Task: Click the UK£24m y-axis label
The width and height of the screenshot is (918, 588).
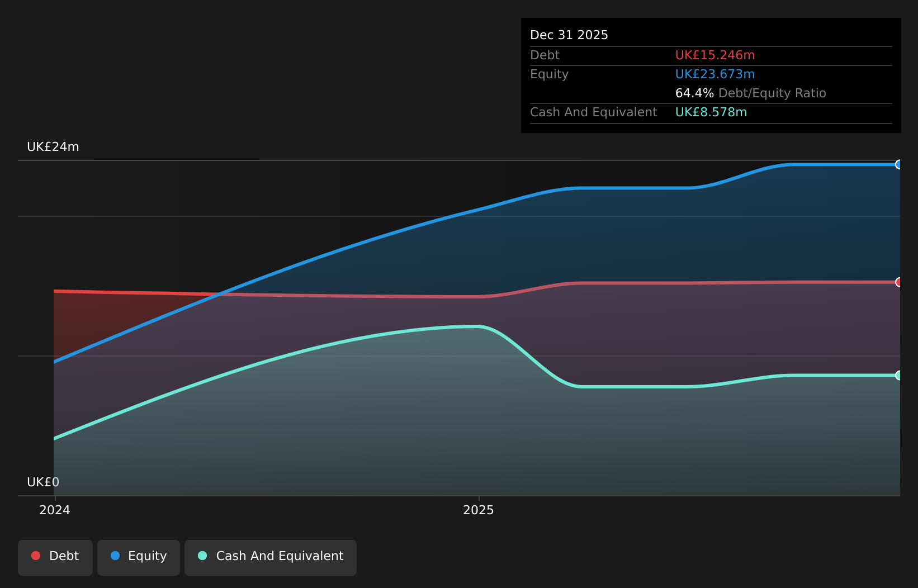Action: point(53,147)
